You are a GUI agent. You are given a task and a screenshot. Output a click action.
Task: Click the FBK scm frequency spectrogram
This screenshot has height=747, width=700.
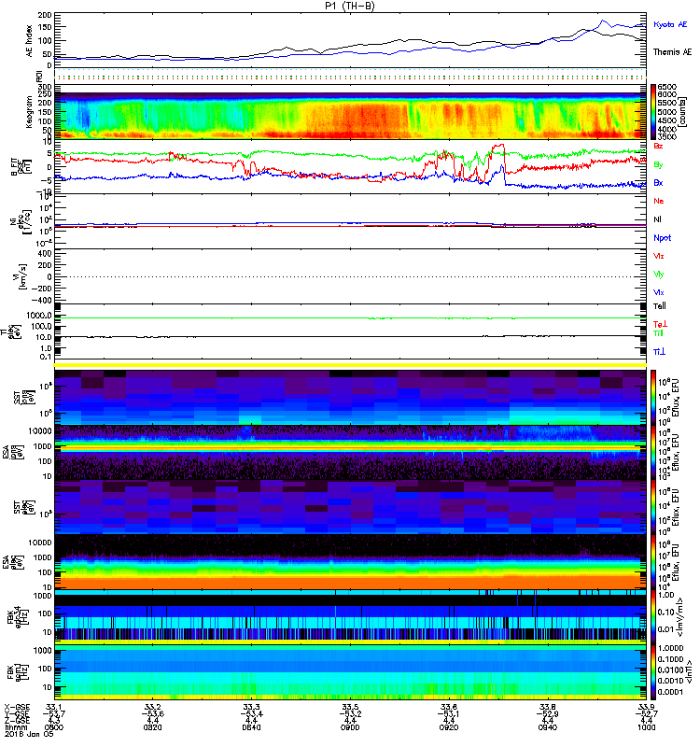(350, 672)
